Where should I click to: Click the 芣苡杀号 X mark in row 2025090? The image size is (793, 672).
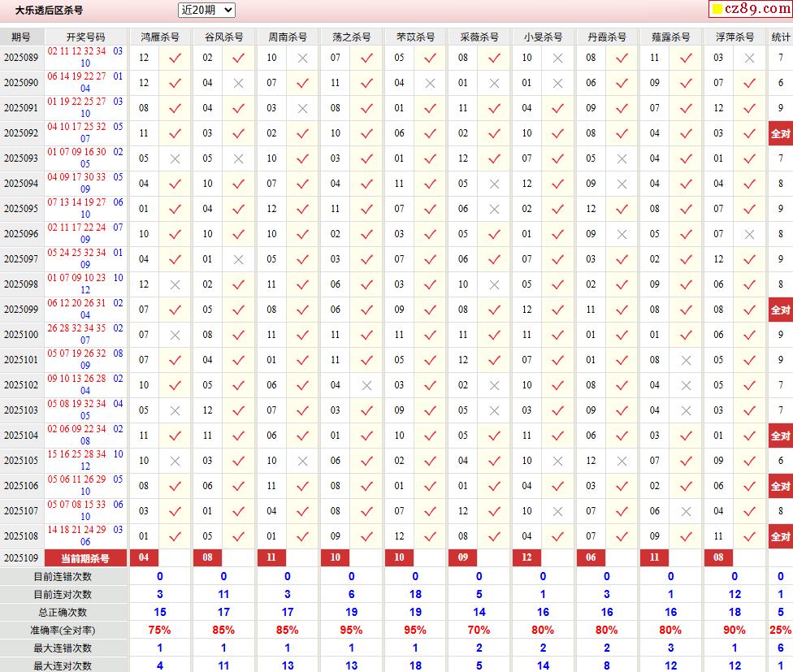click(x=431, y=84)
